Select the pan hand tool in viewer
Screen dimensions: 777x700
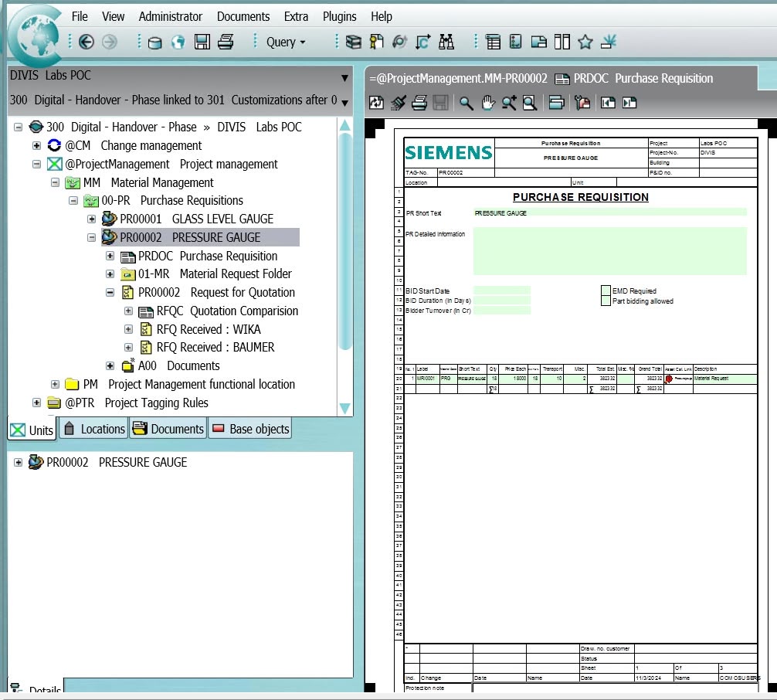(x=488, y=103)
